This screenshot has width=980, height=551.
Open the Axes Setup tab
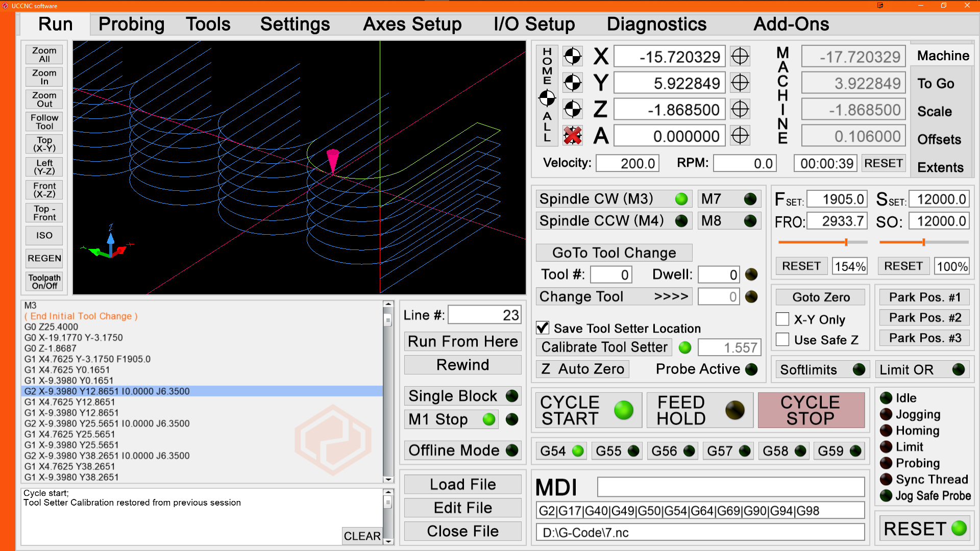tap(412, 24)
